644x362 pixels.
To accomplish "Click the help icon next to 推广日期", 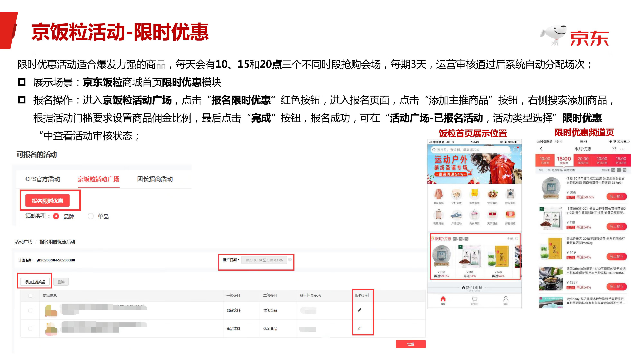I will (x=290, y=260).
